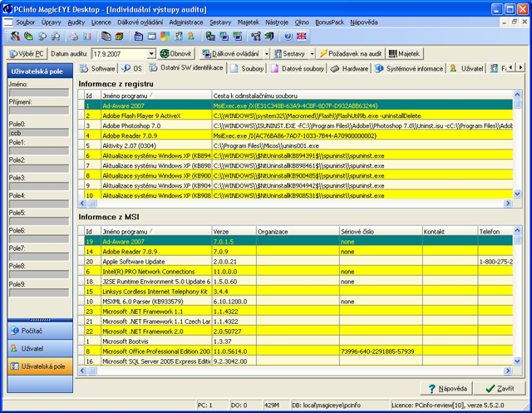
Task: Click the network tools toolbar icon
Action: tap(256, 37)
